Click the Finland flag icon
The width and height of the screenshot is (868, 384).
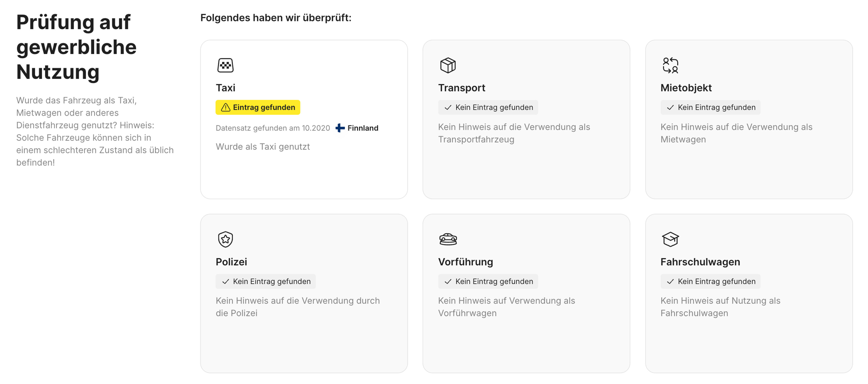tap(340, 128)
